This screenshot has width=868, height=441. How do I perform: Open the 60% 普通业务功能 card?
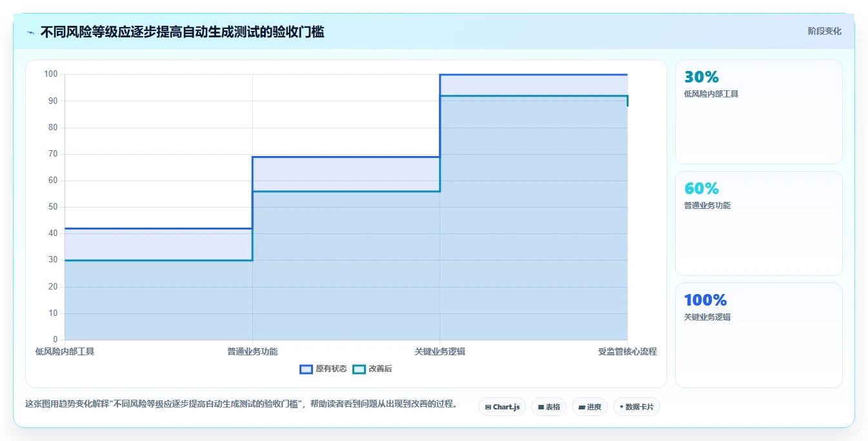tap(758, 223)
